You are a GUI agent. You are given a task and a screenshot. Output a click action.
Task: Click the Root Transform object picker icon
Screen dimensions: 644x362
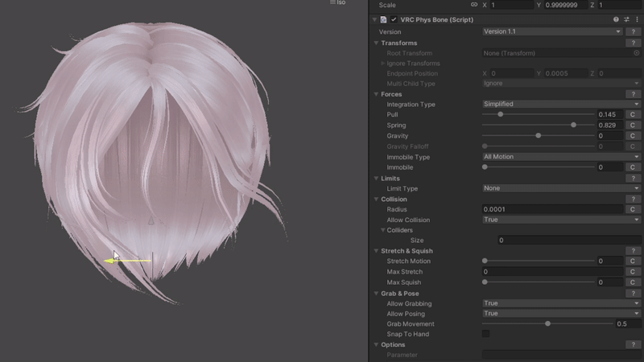click(637, 53)
